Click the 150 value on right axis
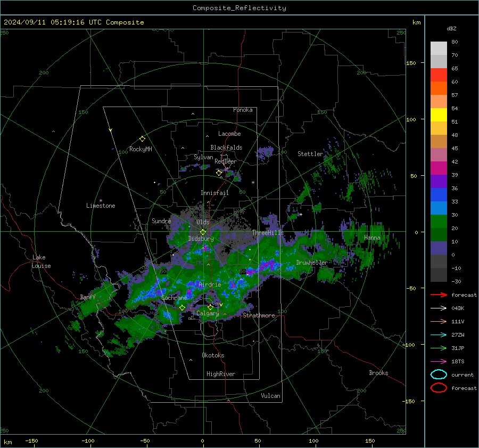 tap(411, 63)
